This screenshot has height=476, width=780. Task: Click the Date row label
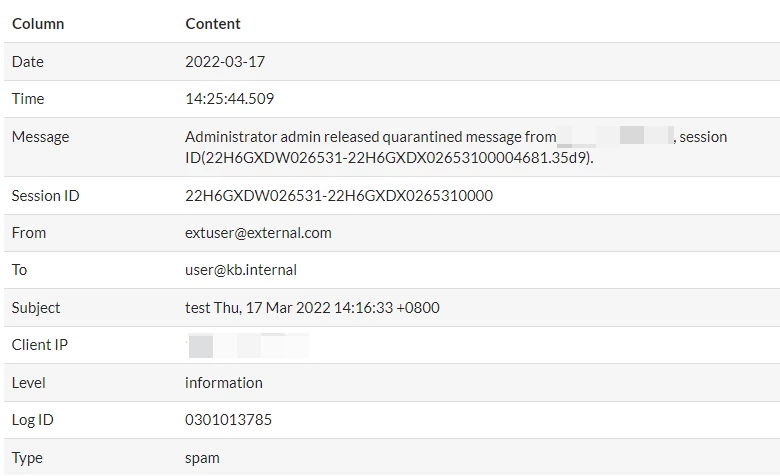pyautogui.click(x=28, y=62)
